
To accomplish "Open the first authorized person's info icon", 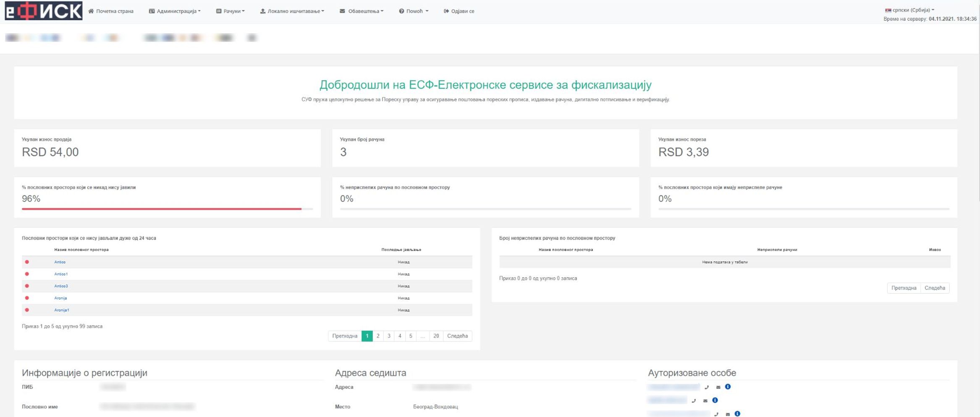I will (x=728, y=387).
